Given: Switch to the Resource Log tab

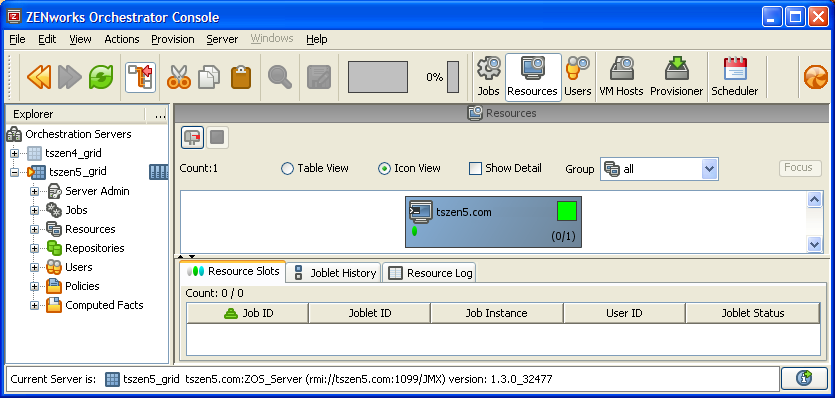Looking at the screenshot, I should coord(429,273).
